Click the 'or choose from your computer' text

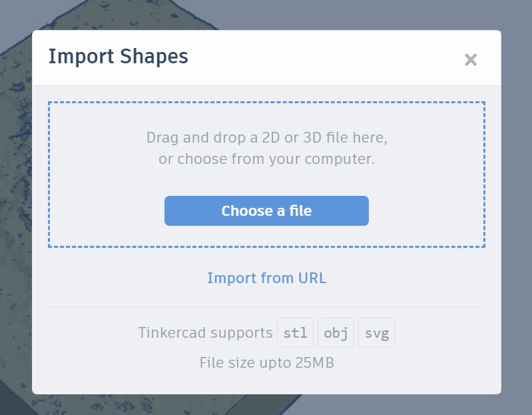pos(267,159)
